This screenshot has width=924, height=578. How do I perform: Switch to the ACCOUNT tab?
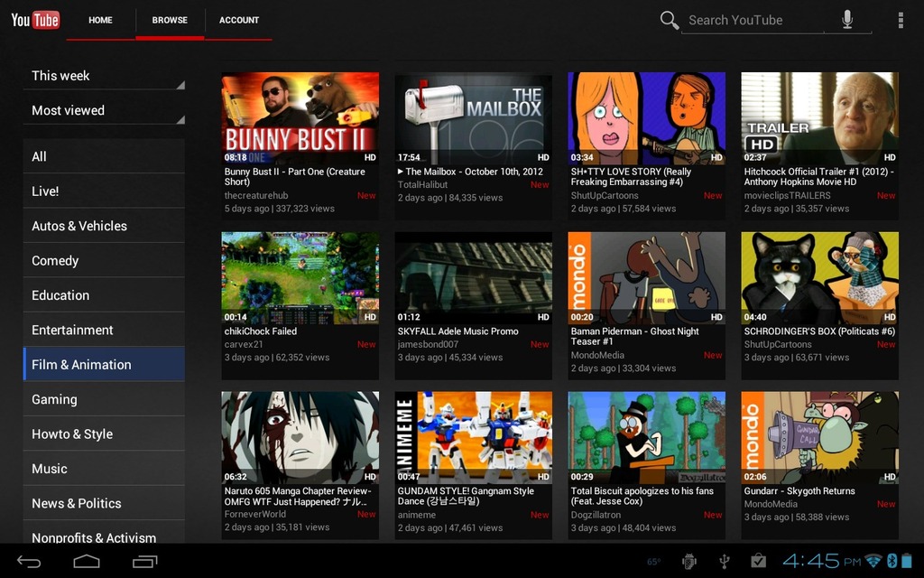click(x=238, y=20)
